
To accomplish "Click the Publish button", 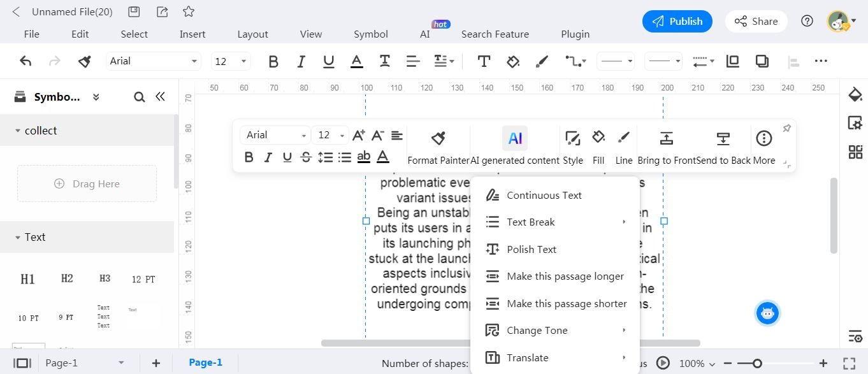I will click(677, 21).
